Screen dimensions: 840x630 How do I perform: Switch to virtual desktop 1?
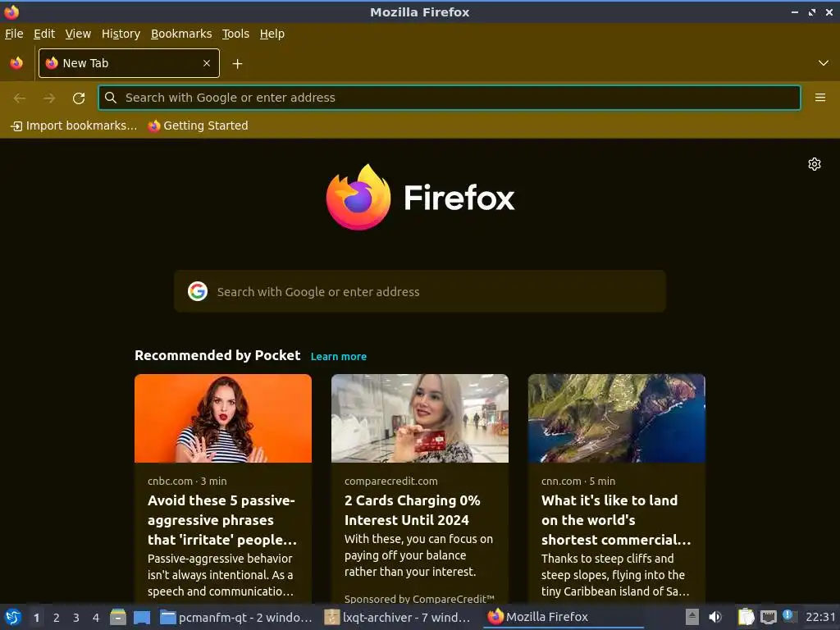(x=36, y=618)
